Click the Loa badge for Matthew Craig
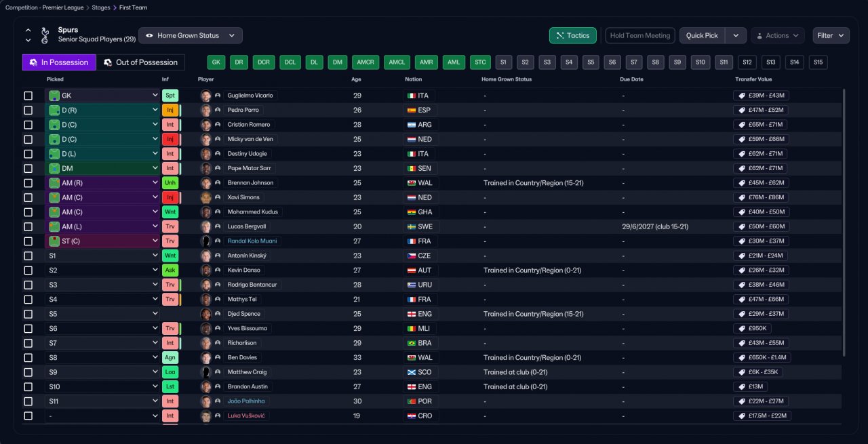 click(x=170, y=372)
